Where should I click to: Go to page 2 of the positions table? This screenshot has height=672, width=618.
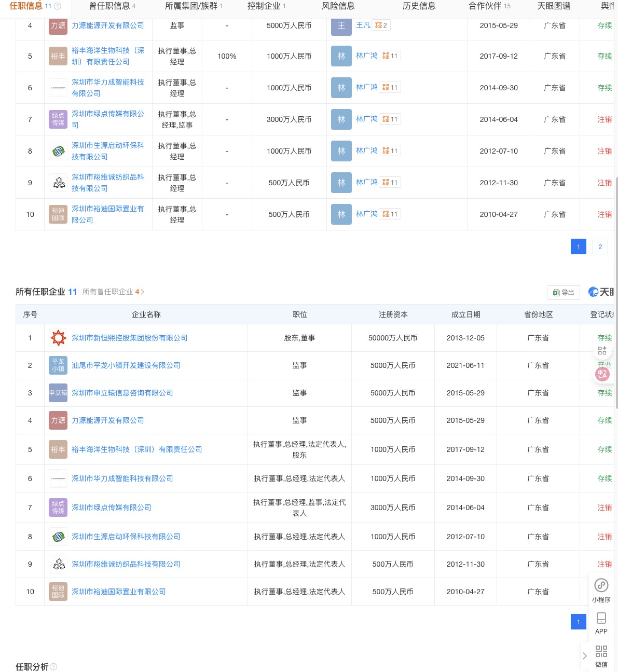(x=600, y=246)
